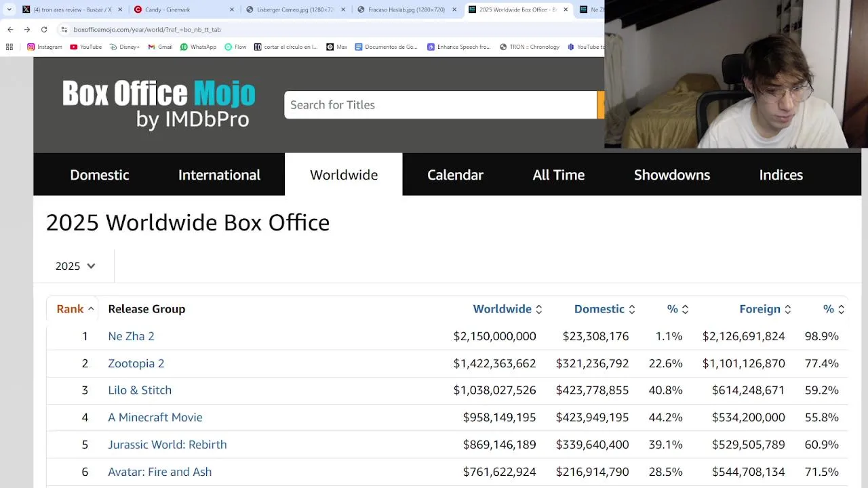Select the $1,422,363,662 worldwide value
868x488 pixels.
point(494,363)
